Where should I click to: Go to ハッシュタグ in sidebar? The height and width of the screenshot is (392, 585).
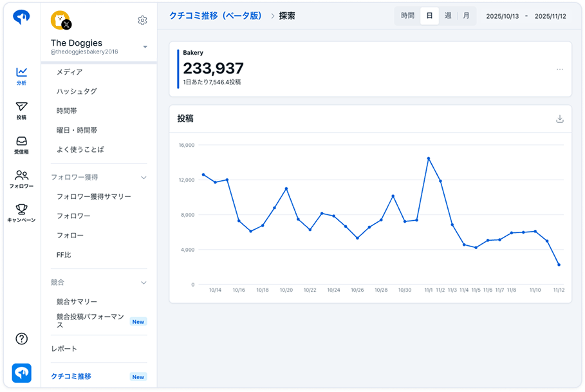77,91
